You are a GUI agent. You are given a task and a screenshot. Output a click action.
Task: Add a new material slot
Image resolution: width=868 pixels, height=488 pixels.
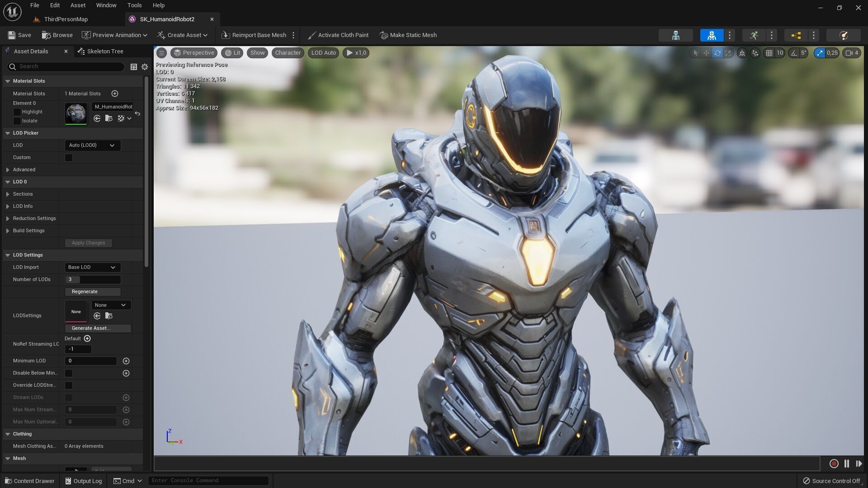(x=115, y=94)
